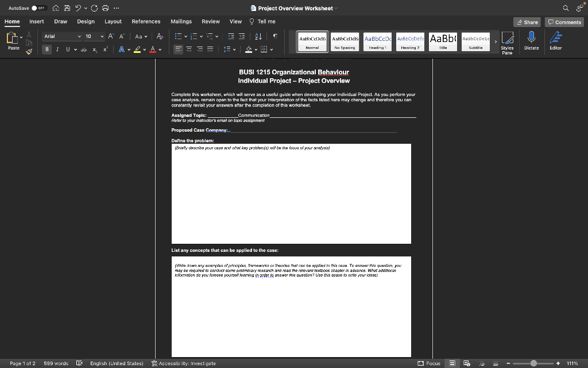Click the Cut scissors icon
Viewport: 588px width, 368px height.
(x=29, y=34)
